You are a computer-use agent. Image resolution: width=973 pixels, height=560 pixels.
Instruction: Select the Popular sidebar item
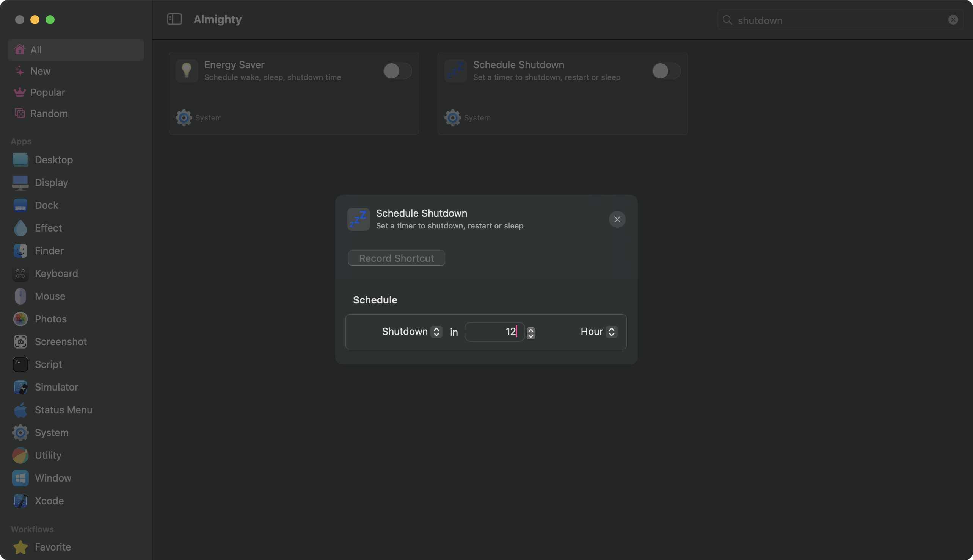click(48, 92)
